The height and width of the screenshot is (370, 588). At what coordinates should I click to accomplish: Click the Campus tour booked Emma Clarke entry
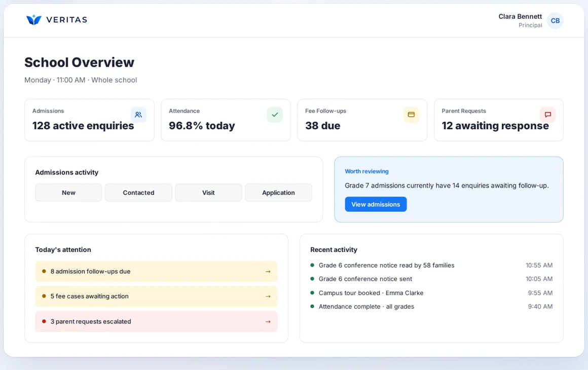point(371,293)
